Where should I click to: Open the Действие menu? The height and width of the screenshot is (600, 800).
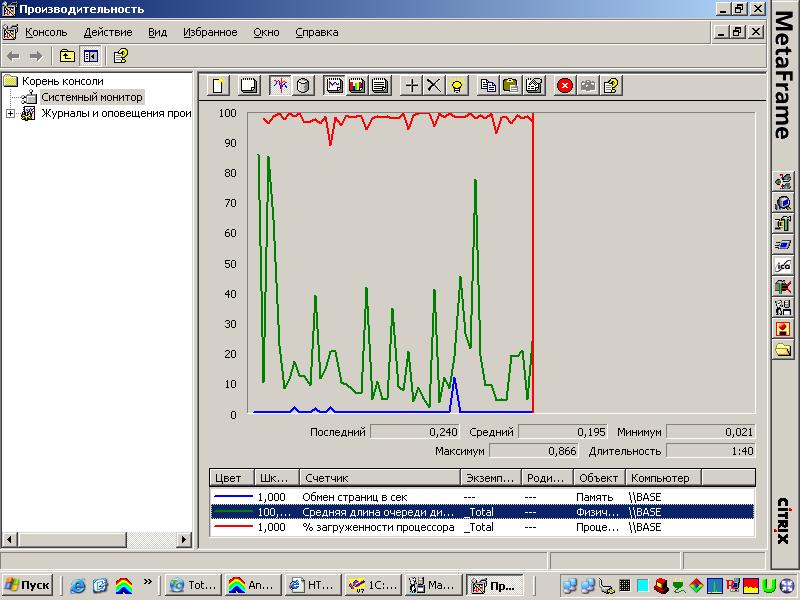pos(107,32)
